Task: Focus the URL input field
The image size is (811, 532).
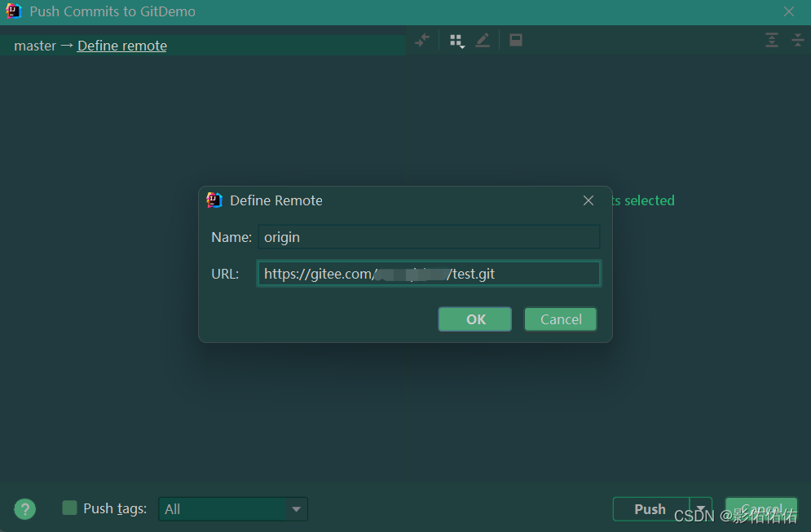Action: coord(429,274)
